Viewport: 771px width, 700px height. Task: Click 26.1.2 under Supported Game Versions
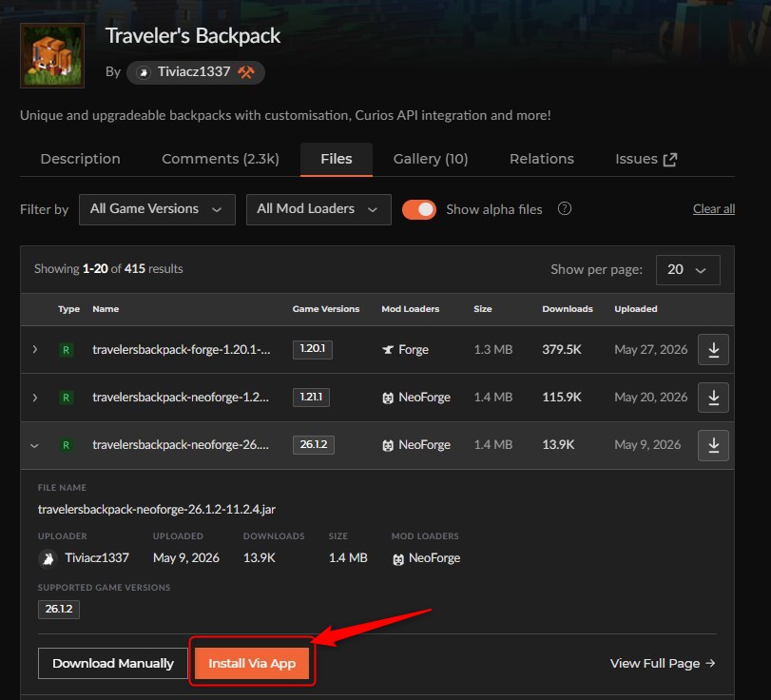click(59, 609)
